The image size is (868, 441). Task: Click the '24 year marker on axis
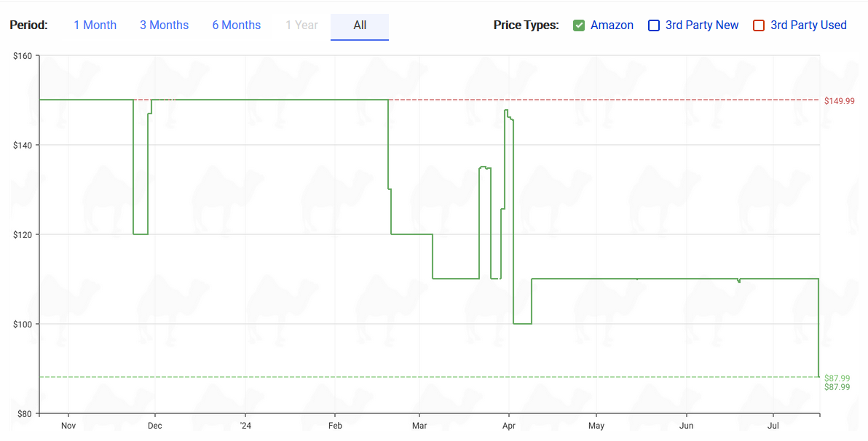(x=245, y=426)
